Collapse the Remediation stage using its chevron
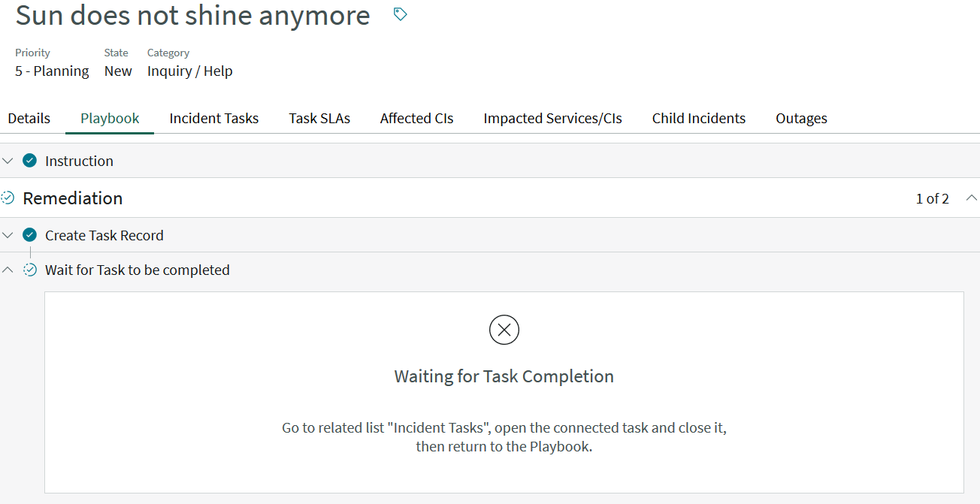This screenshot has width=980, height=504. (x=972, y=198)
